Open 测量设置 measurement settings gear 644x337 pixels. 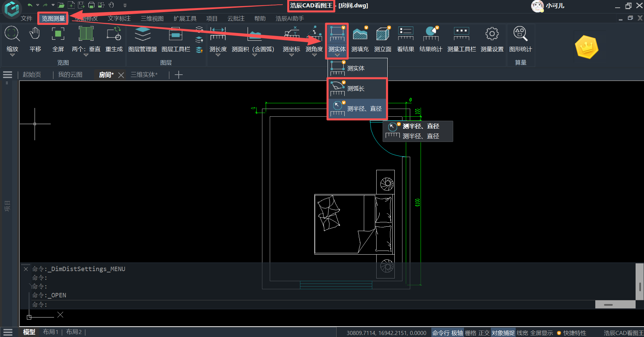(492, 39)
